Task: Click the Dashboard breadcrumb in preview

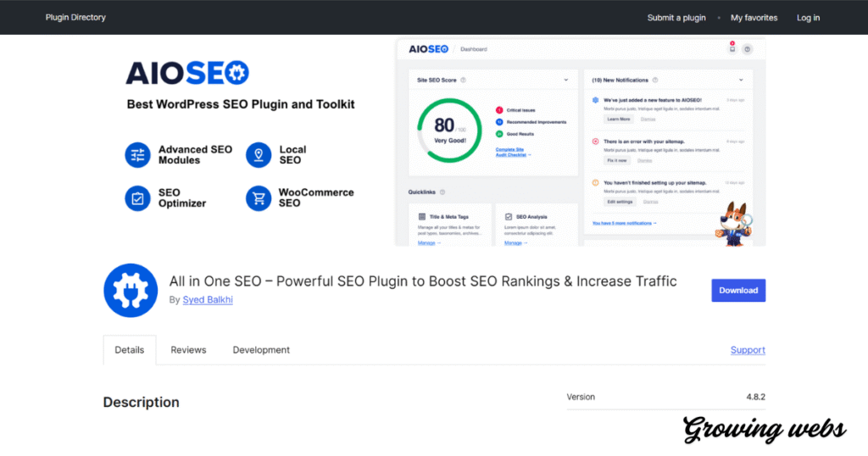Action: (474, 49)
